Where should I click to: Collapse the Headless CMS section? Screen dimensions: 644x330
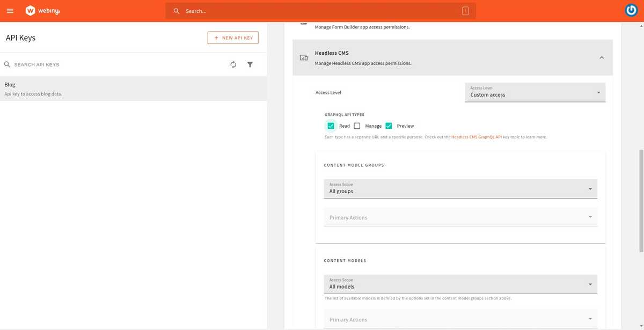click(602, 57)
